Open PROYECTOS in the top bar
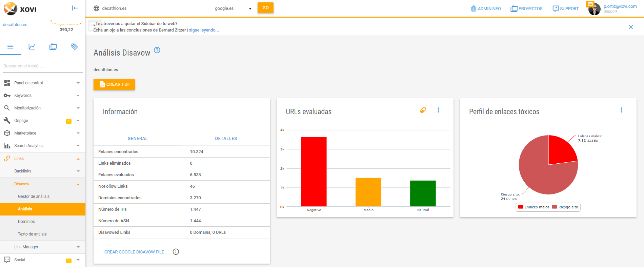This screenshot has width=644, height=267. (x=526, y=9)
